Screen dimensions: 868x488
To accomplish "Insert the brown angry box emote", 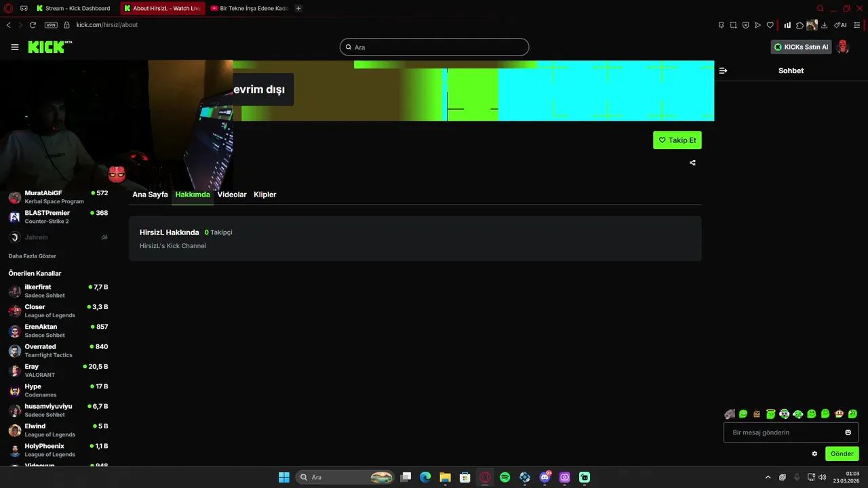I will (757, 414).
